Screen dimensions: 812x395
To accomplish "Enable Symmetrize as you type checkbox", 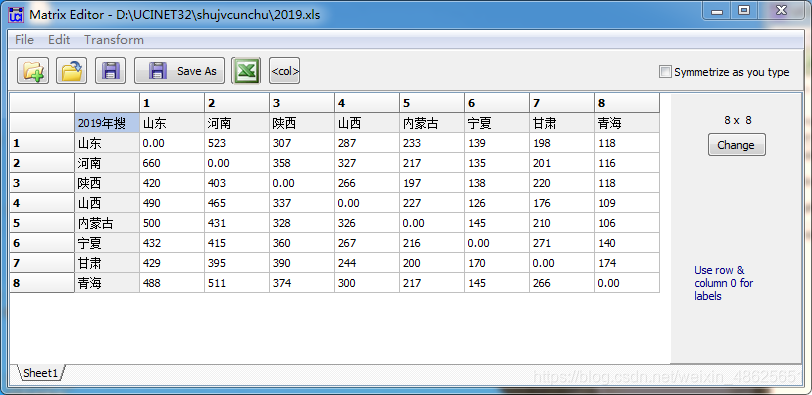I will [x=665, y=72].
